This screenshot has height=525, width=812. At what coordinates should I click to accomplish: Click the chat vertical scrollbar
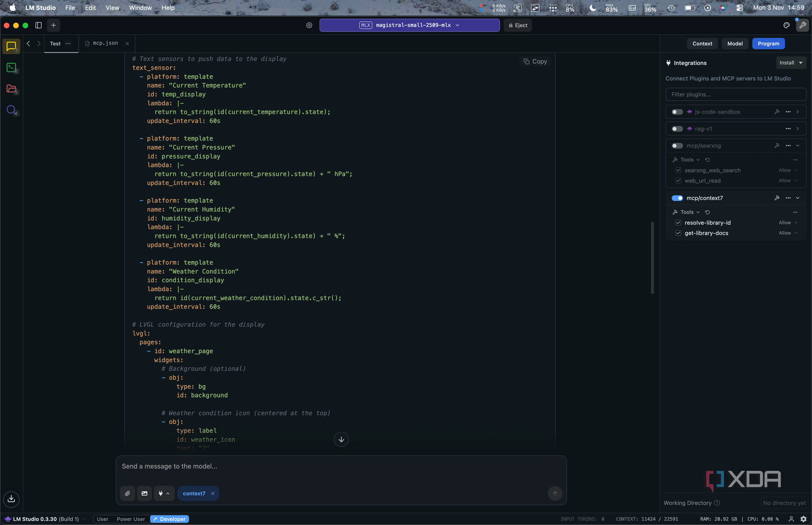click(653, 258)
